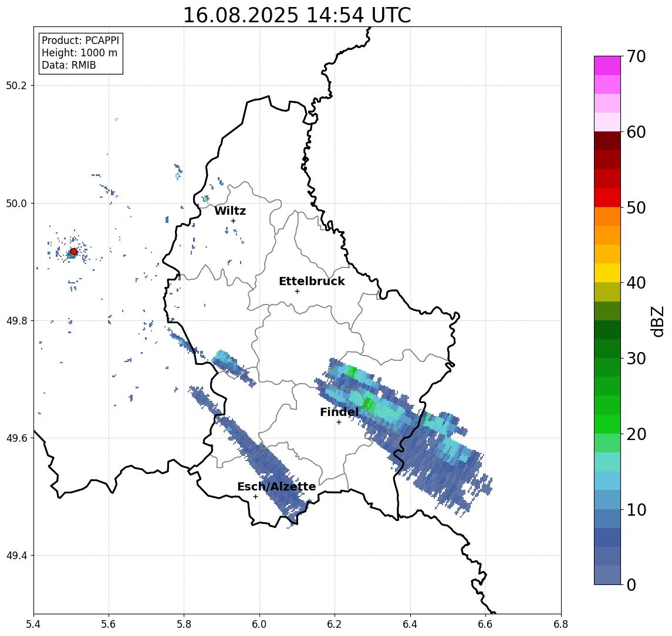The width and height of the screenshot is (672, 636).
Task: Click the Findel station label
Action: pyautogui.click(x=339, y=412)
